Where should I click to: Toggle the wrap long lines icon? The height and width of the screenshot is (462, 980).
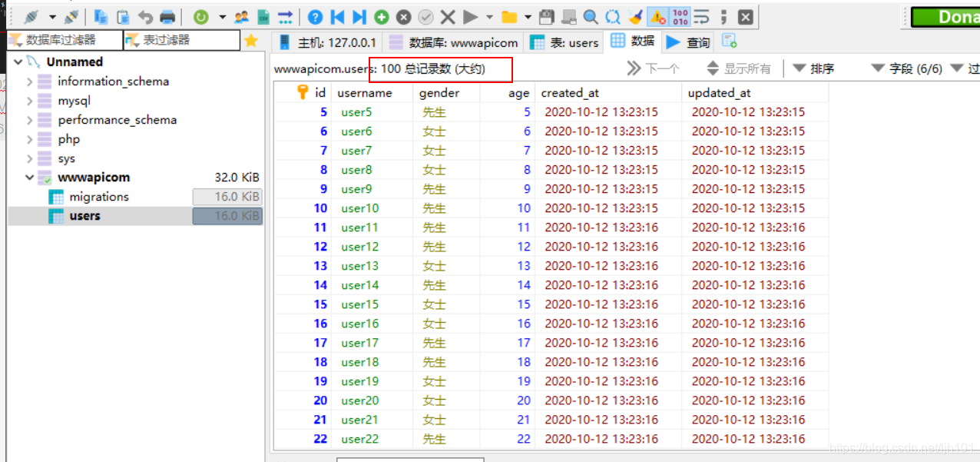click(701, 16)
